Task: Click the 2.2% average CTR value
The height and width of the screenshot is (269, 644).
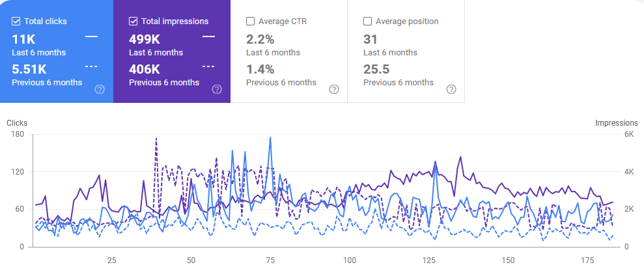Action: tap(260, 40)
